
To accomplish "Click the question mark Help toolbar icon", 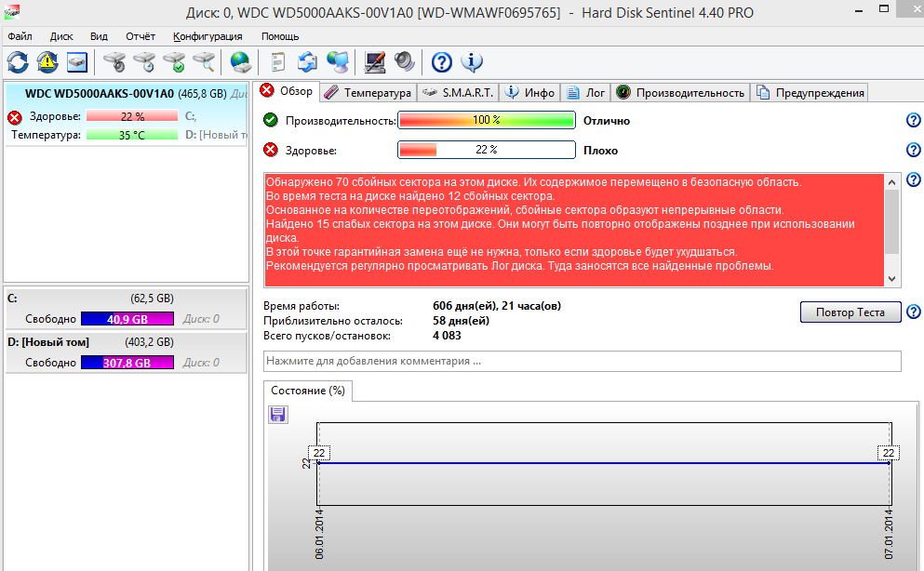I will [441, 61].
